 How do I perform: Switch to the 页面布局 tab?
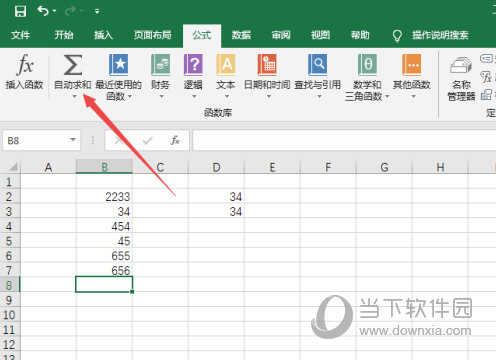click(x=152, y=35)
